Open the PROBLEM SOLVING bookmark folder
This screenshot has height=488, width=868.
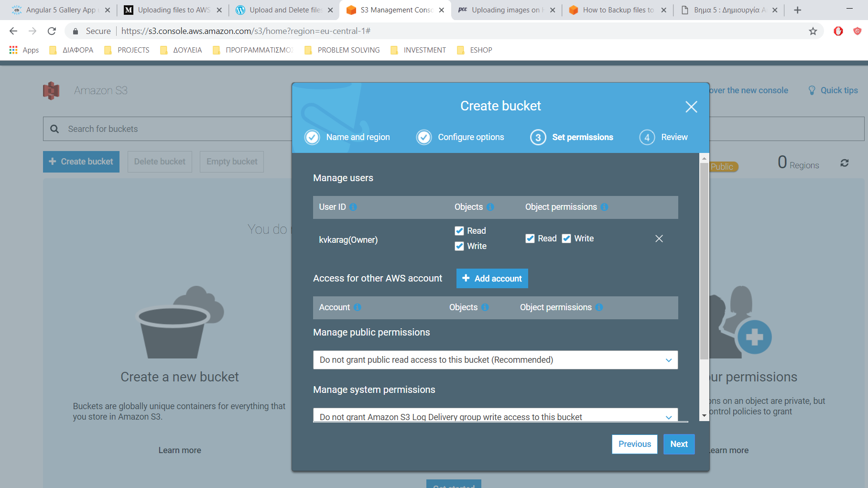pyautogui.click(x=342, y=50)
